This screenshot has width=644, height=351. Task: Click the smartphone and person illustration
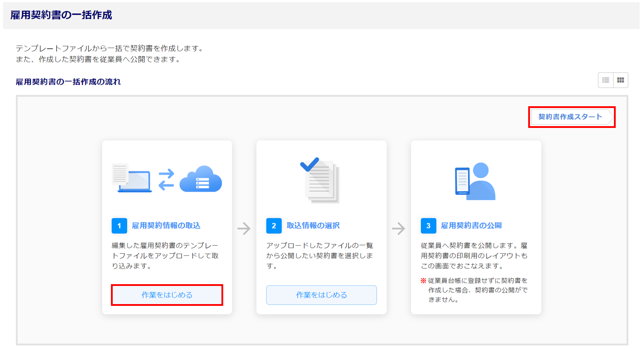click(475, 181)
